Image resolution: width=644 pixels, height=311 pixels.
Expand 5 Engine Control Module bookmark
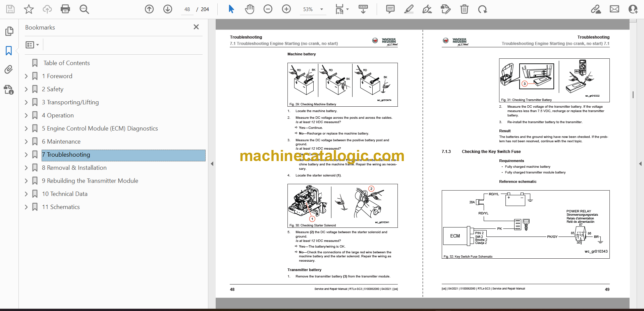click(x=26, y=128)
